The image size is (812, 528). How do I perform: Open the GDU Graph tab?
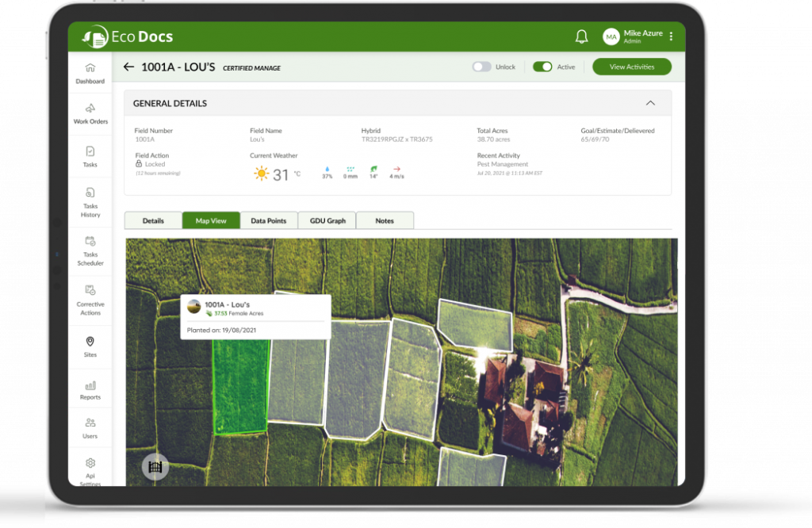[327, 220]
